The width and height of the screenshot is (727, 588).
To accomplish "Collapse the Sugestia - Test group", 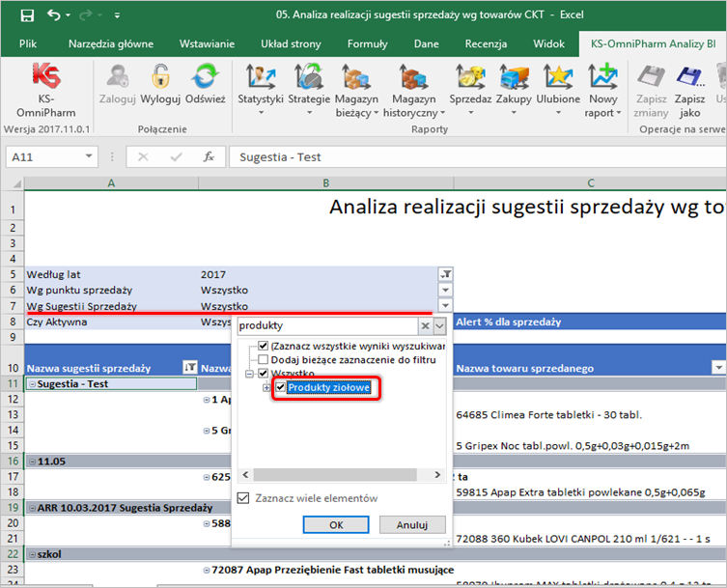I will tap(33, 384).
